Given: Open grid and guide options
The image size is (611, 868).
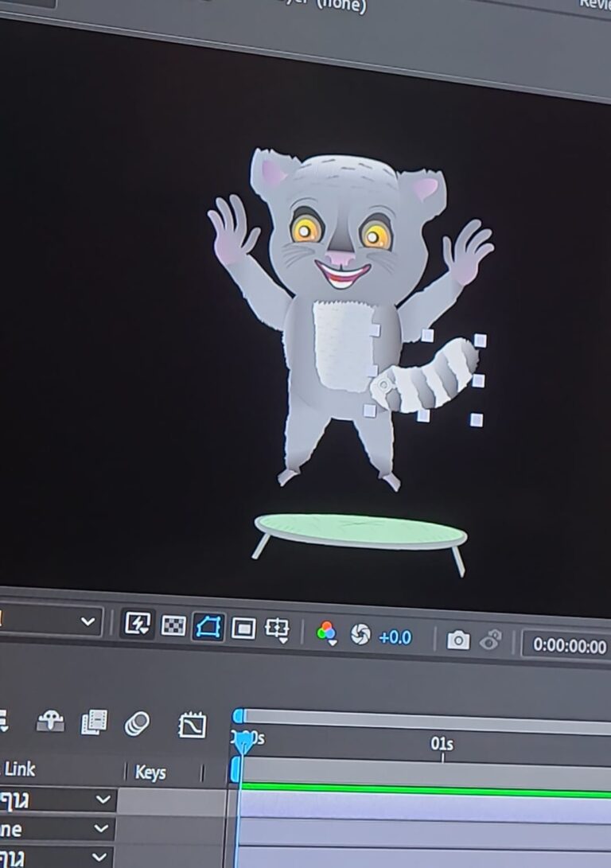Looking at the screenshot, I should [277, 629].
